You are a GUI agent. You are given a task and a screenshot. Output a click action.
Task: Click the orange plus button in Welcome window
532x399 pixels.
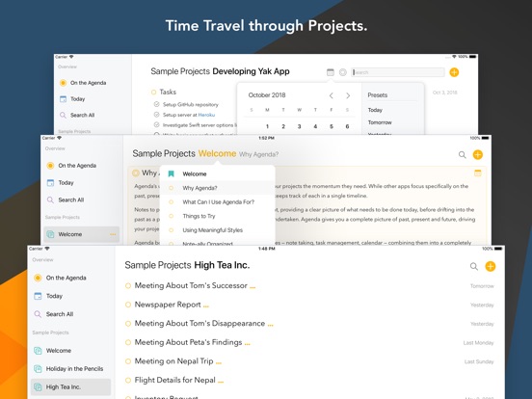click(478, 155)
